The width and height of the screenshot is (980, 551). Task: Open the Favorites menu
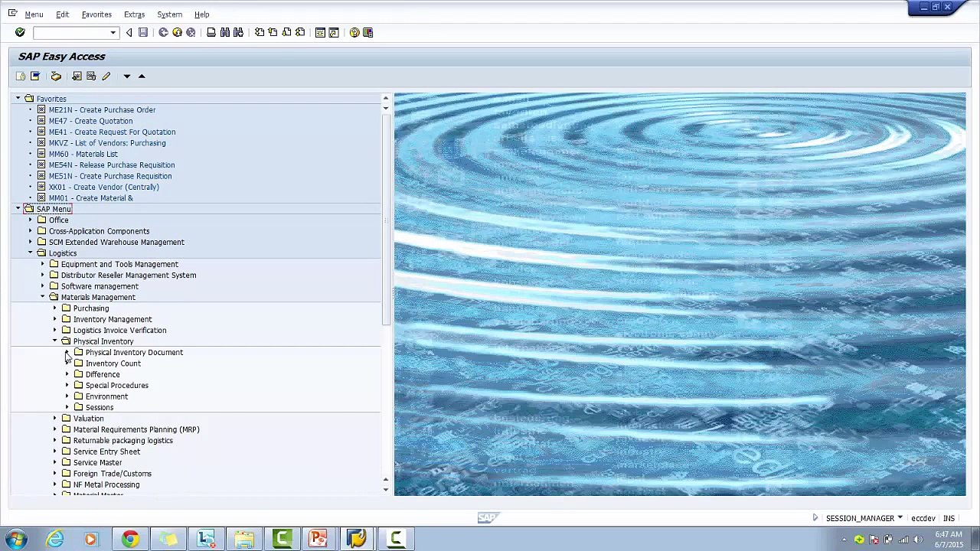point(96,15)
